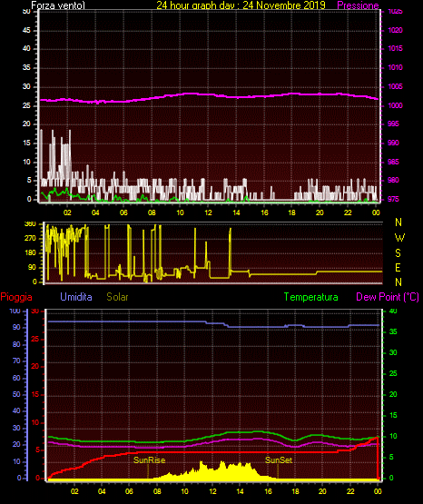Click the 18 hour tick on bottom graph

pyautogui.click(x=296, y=491)
